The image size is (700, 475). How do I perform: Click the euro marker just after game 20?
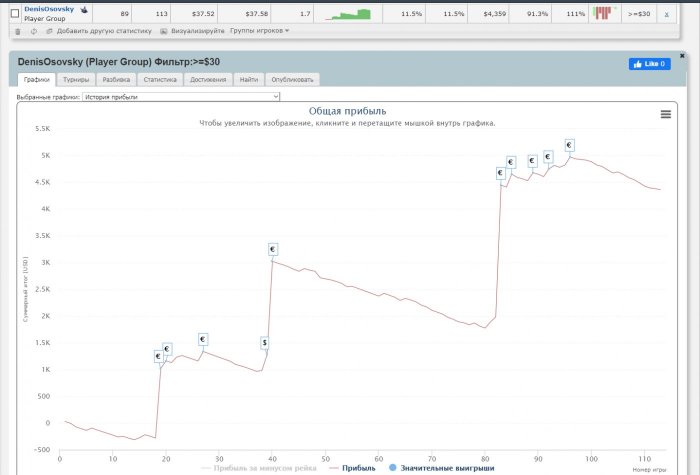coord(167,349)
